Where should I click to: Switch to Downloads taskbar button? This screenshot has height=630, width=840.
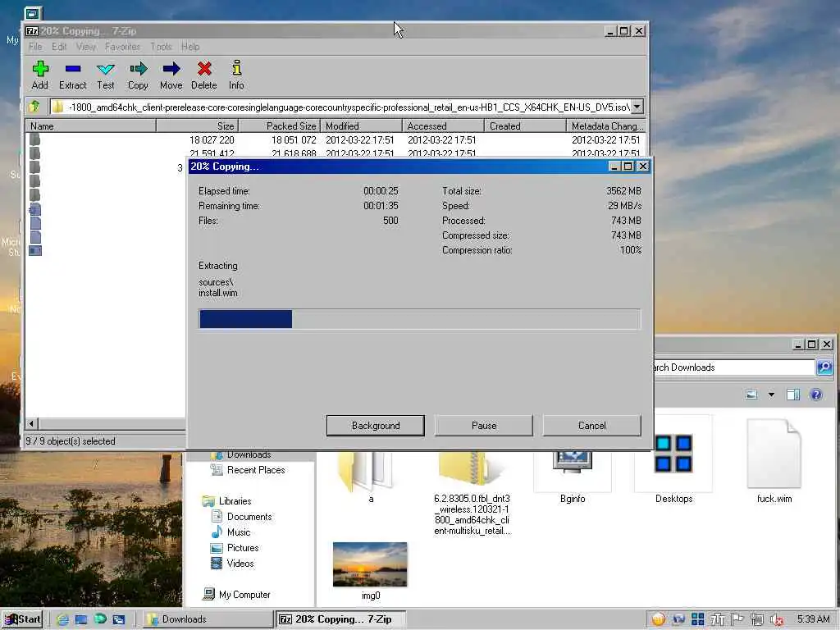coord(208,619)
